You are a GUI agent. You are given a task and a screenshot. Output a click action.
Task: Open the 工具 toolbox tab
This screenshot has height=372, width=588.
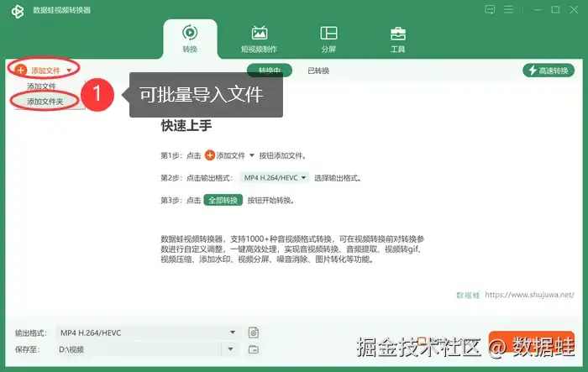point(398,39)
